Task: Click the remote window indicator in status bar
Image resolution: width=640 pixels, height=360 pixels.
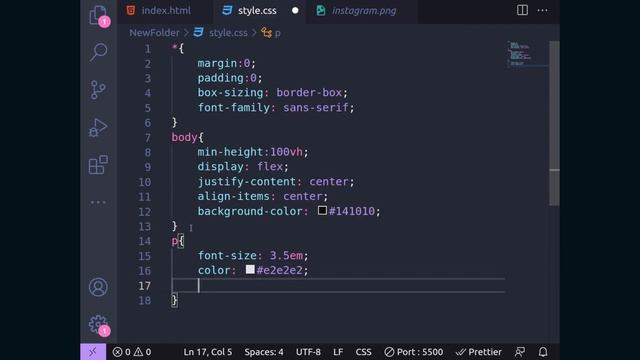Action: tap(93, 352)
